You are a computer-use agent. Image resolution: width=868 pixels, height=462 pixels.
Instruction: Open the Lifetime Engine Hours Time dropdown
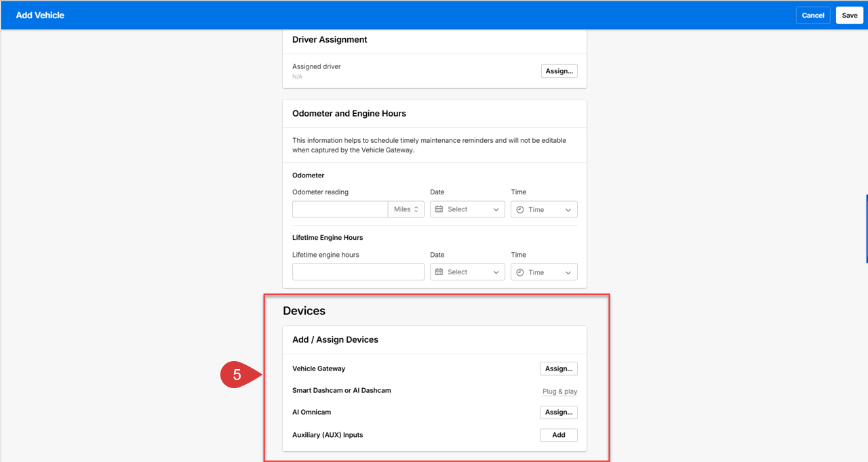[x=544, y=272]
